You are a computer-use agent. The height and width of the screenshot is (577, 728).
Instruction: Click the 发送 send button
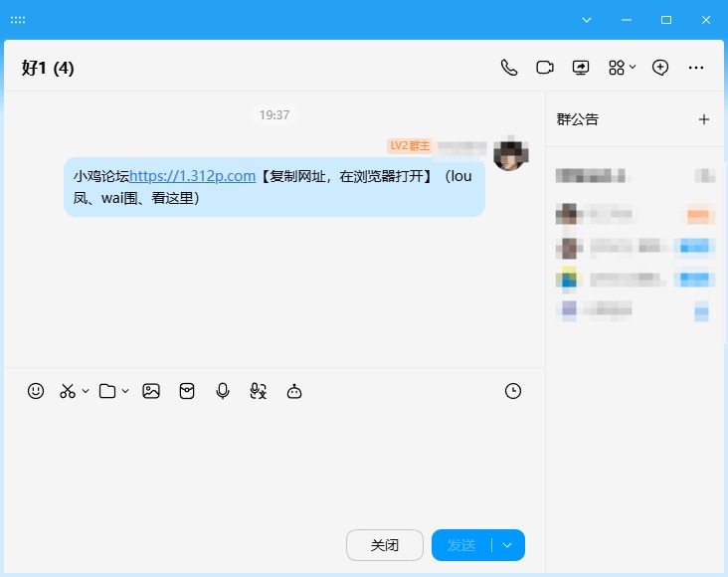461,545
